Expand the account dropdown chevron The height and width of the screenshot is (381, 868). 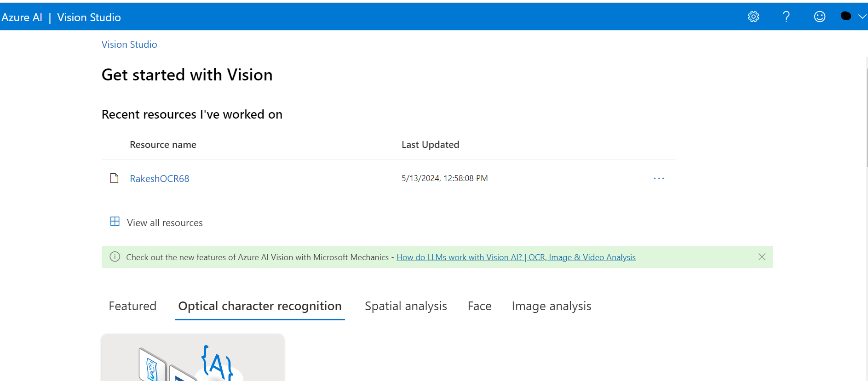tap(862, 17)
